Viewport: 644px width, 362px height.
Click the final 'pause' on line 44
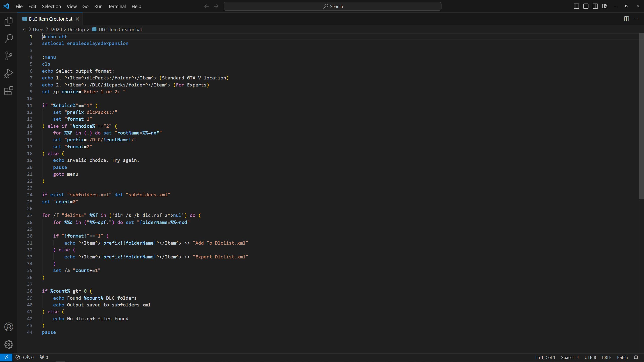point(49,332)
